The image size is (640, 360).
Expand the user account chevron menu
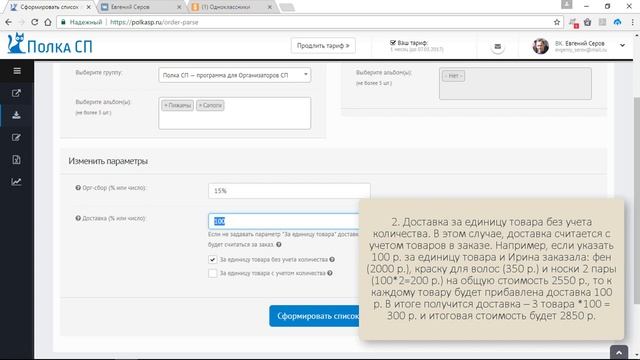pyautogui.click(x=622, y=45)
